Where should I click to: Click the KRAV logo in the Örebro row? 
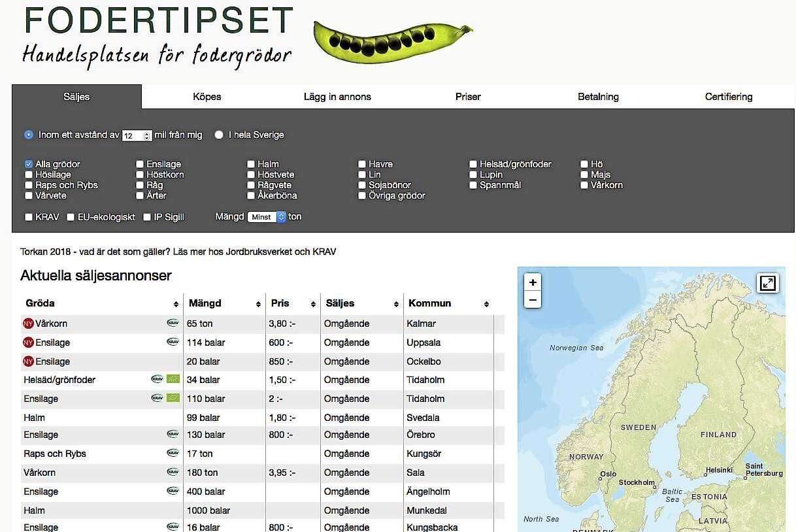[173, 435]
